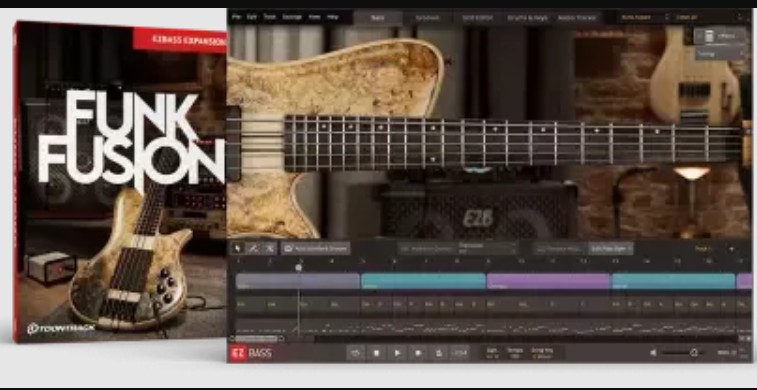Click the record button in transport
The width and height of the screenshot is (757, 390).
coord(418,353)
